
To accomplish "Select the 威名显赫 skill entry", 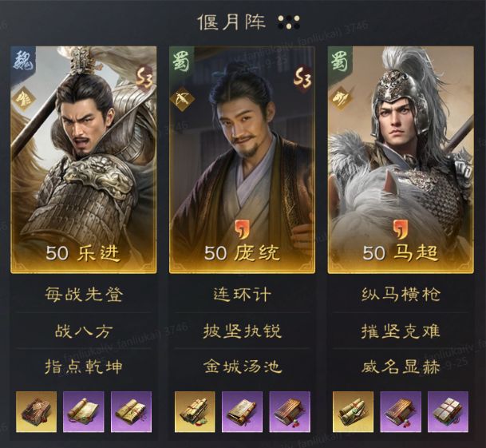I will [401, 367].
